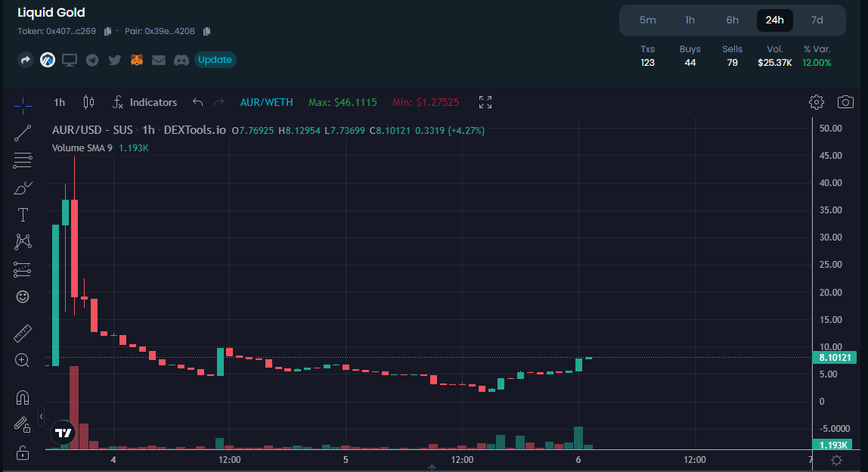The height and width of the screenshot is (472, 868).
Task: Open the candlestick chart style menu
Action: [88, 102]
